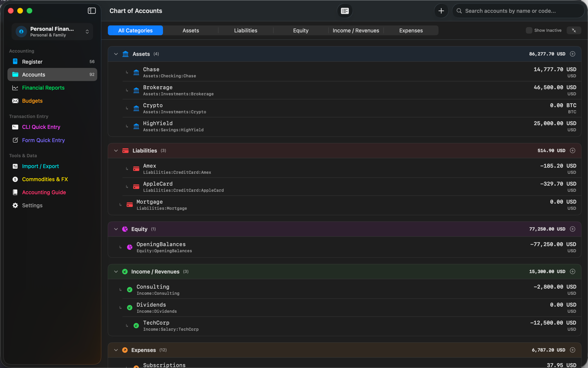Click the card icon of Amex account
Screen dimensions: 588x368
click(136, 169)
